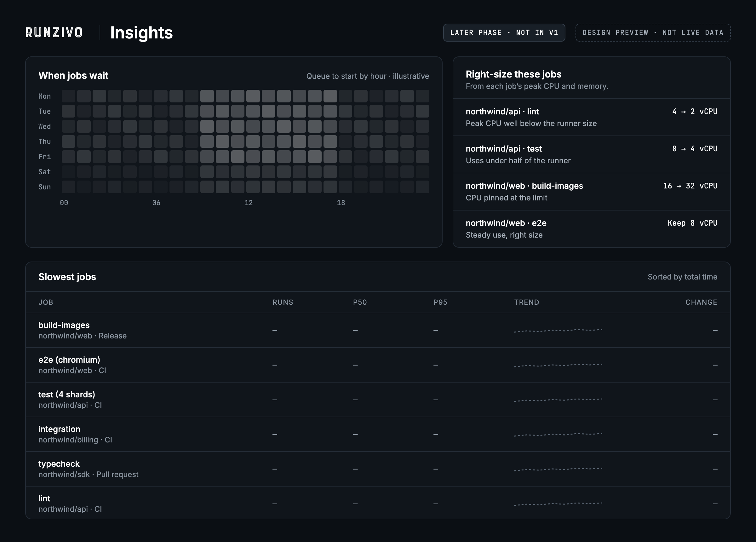Click the '4 → 2 vCPU' value
The height and width of the screenshot is (542, 756).
tap(695, 112)
